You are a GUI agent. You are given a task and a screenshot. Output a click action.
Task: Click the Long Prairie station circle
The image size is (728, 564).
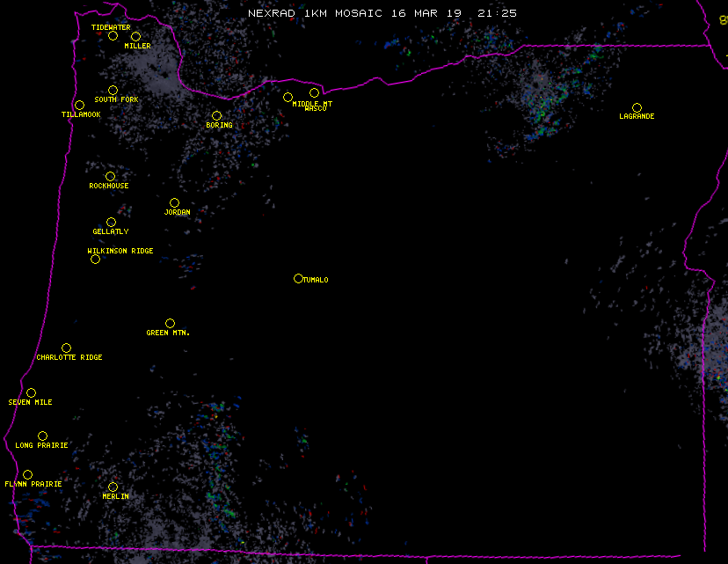tap(42, 436)
